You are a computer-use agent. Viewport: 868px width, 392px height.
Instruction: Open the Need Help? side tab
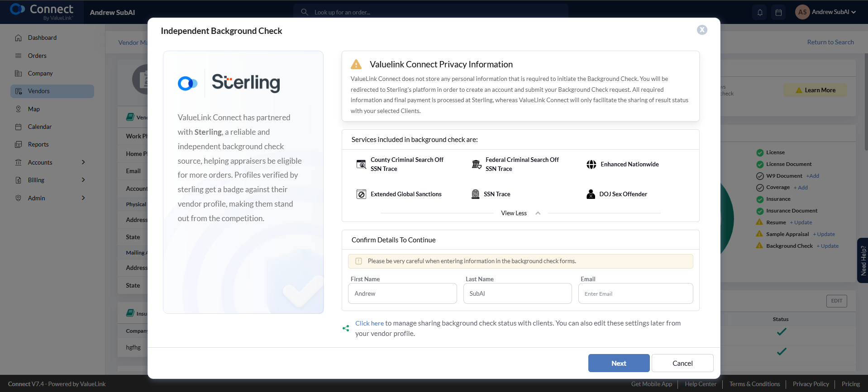863,260
